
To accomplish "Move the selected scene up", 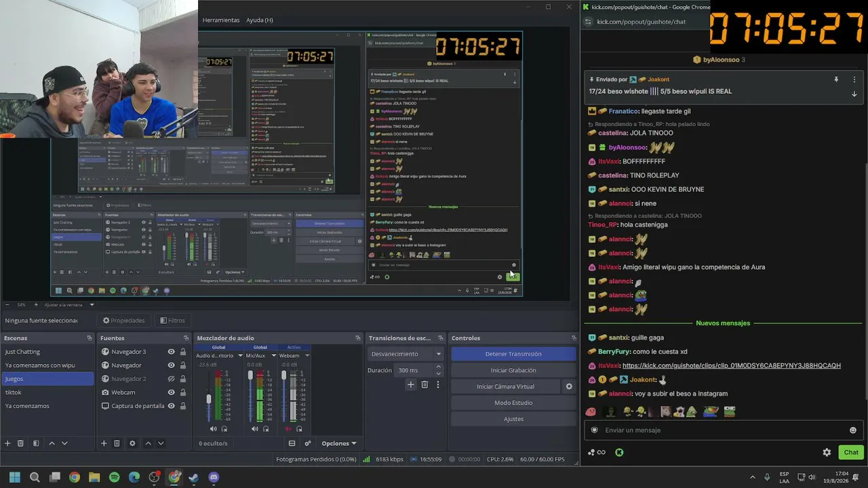I will tap(52, 443).
